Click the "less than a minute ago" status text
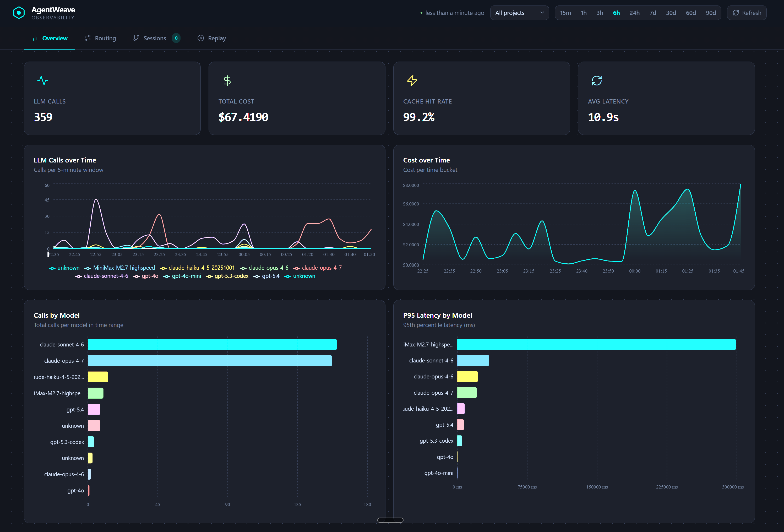 point(455,13)
